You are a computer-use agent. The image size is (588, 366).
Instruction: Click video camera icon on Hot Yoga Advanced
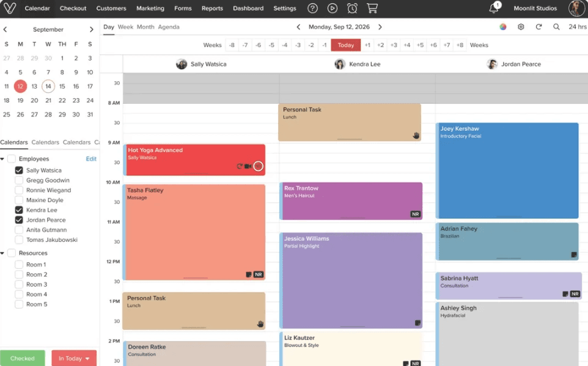(248, 166)
